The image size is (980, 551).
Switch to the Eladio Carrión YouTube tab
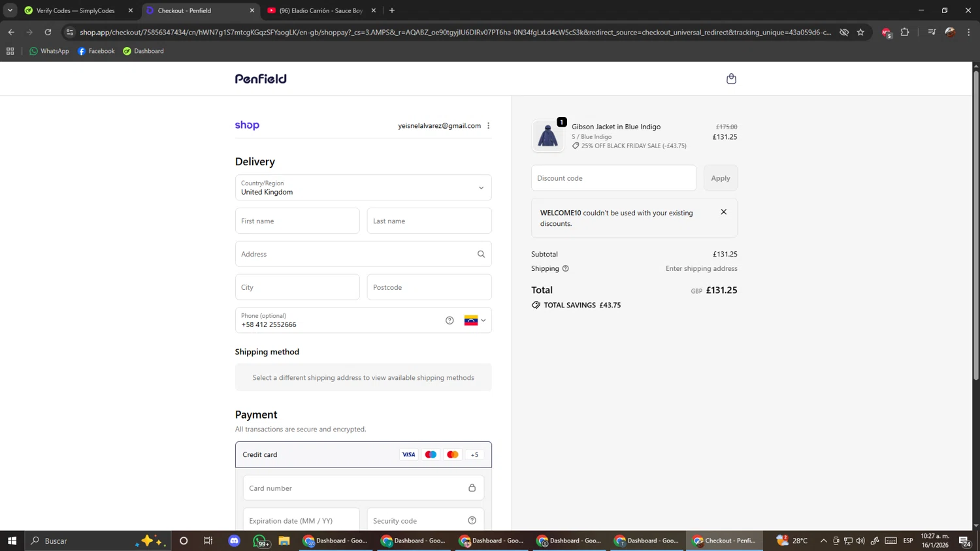(321, 10)
